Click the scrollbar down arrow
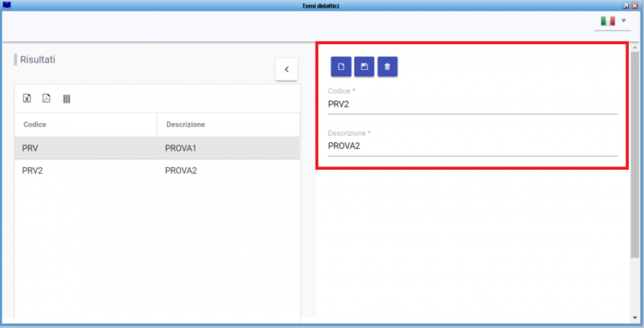The image size is (644, 328). click(635, 318)
